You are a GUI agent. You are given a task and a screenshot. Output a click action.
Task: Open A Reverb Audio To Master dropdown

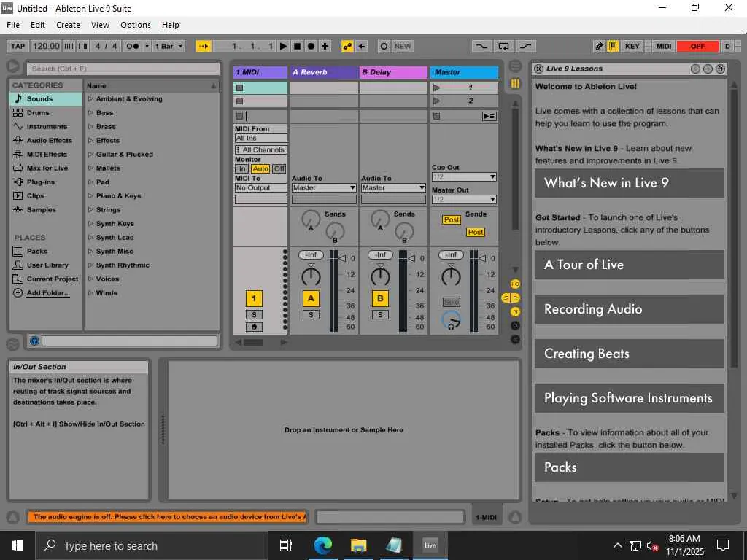point(324,187)
